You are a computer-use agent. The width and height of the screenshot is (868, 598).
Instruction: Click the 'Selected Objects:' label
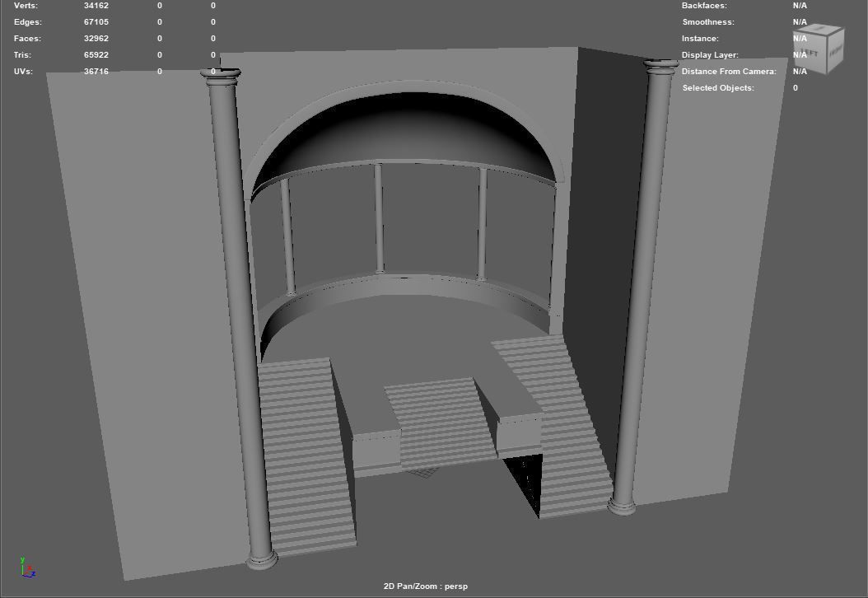(718, 88)
